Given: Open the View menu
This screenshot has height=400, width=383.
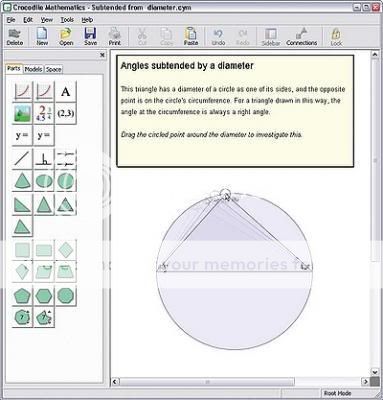Looking at the screenshot, I should pos(47,20).
